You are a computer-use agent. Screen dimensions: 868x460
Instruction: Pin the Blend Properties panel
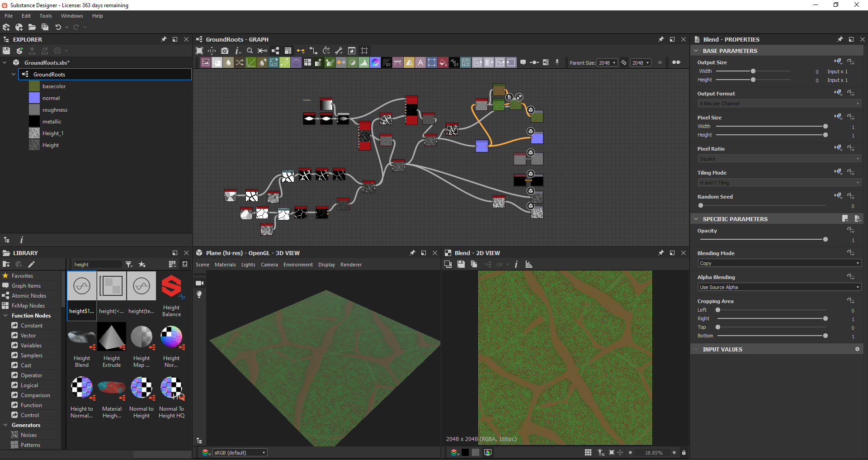coord(840,39)
